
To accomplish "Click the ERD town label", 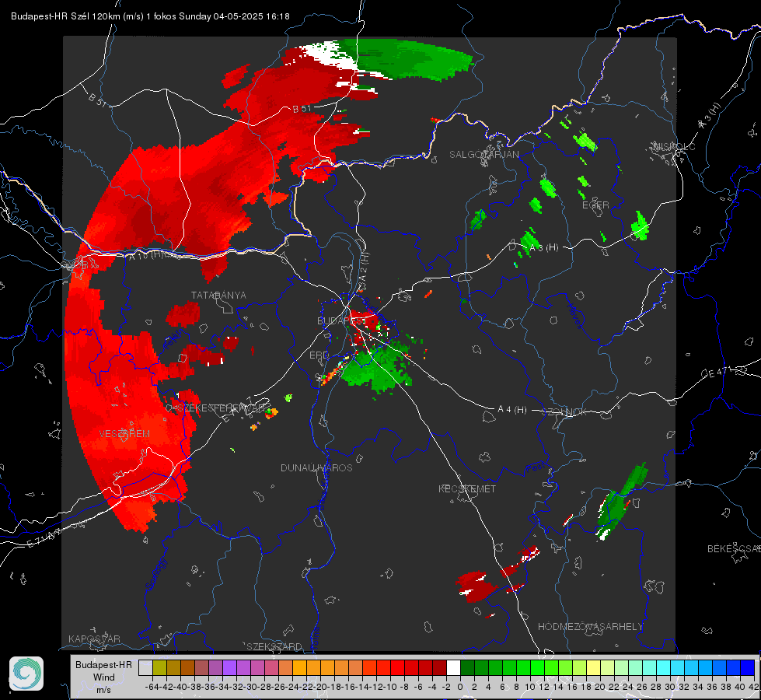I will tap(319, 355).
